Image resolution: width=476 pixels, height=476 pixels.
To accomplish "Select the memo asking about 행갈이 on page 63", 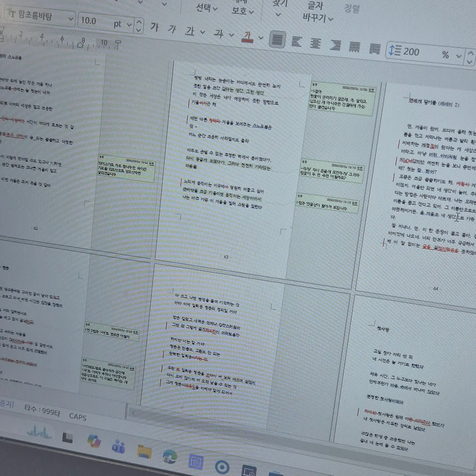I will click(x=332, y=172).
